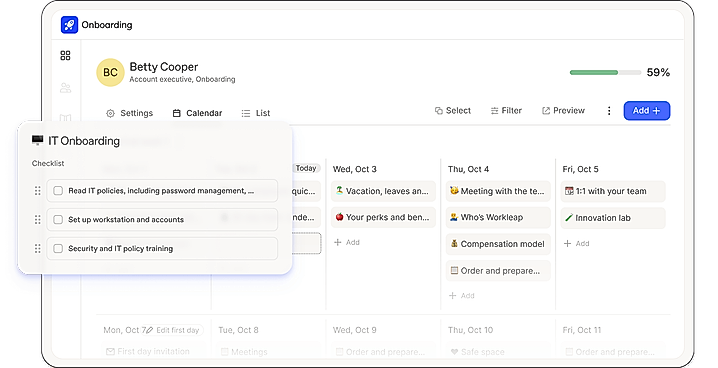The image size is (718, 368).
Task: Open the three-dot more options menu
Action: tap(609, 111)
